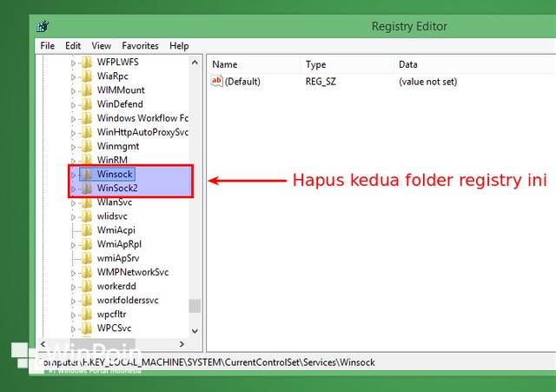The image size is (556, 392).
Task: Sort values by Data column header
Action: [x=475, y=64]
